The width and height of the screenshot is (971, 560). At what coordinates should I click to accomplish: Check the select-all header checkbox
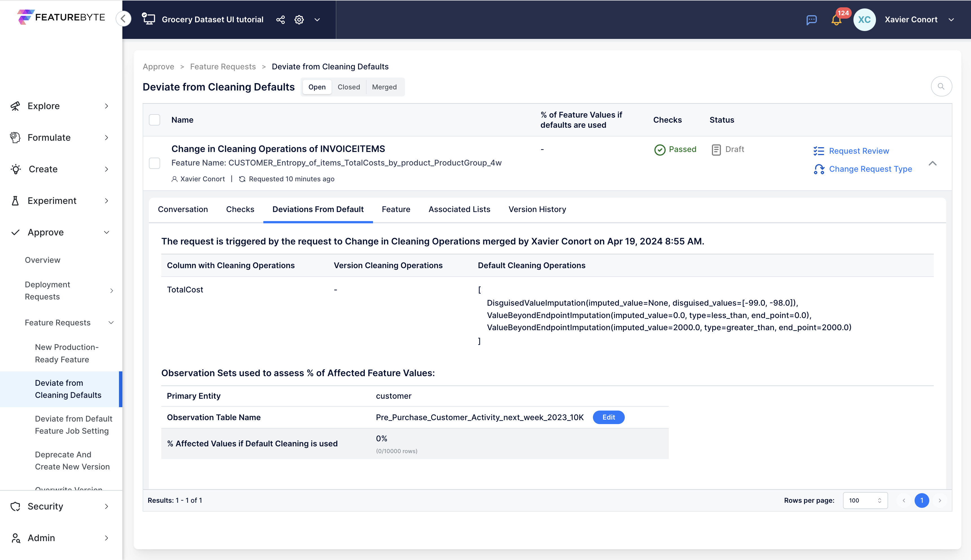pos(155,120)
